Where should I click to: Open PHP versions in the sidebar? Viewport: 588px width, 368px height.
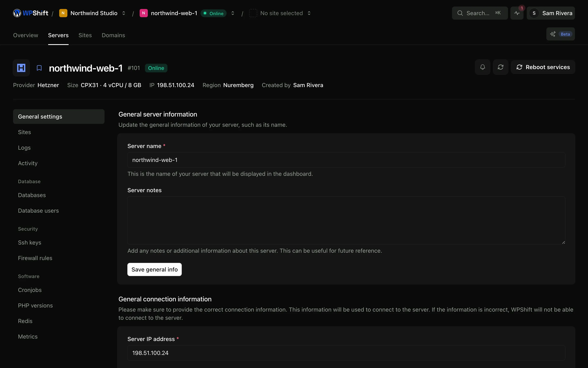pos(59,306)
